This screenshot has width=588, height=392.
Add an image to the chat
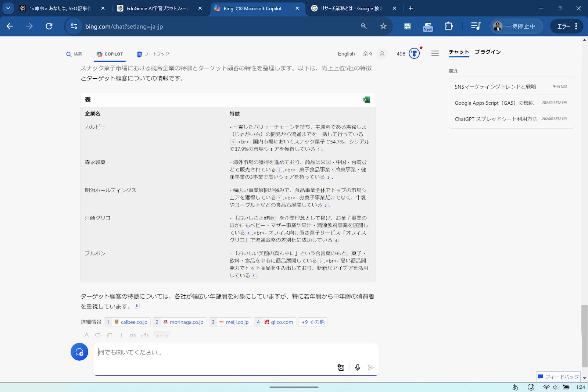point(341,367)
